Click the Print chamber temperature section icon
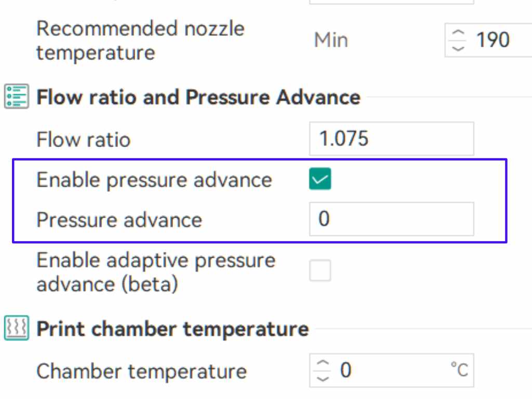Screen dimensions: 532x399 pos(16,329)
